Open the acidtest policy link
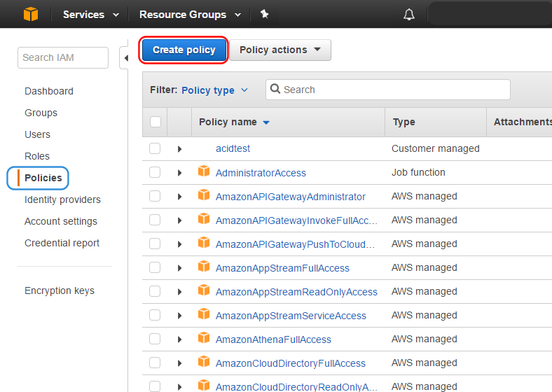Viewport: 552px width, 392px height. click(x=233, y=148)
